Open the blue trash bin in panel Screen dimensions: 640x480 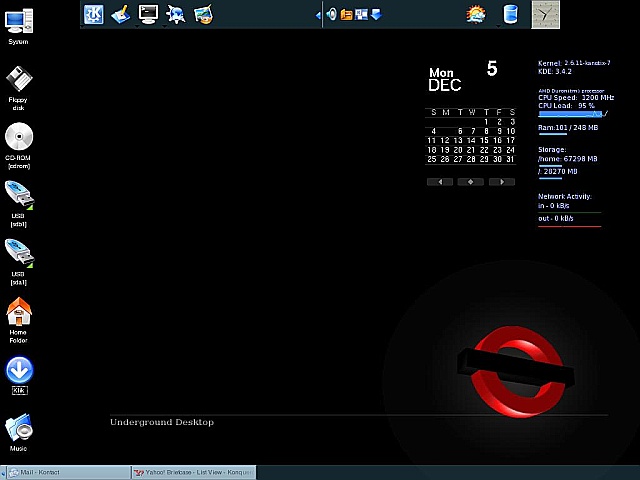coord(511,14)
